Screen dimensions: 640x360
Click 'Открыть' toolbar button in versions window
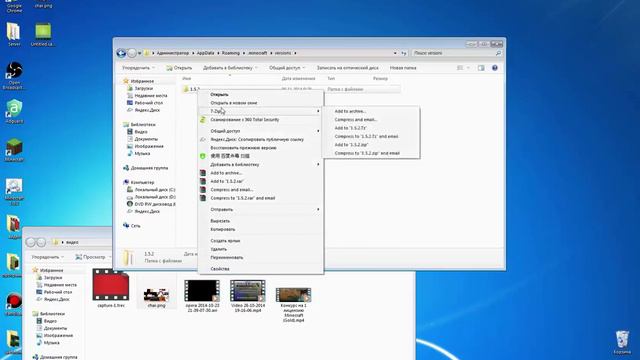(x=179, y=68)
